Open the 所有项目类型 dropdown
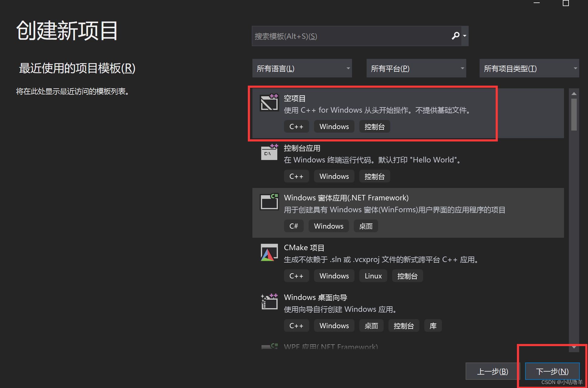Image resolution: width=588 pixels, height=388 pixels. (529, 68)
